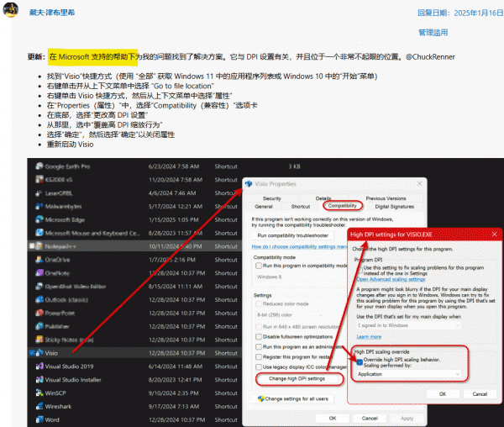The height and width of the screenshot is (427, 504).
Task: Open Advanced scaling settings link
Action: click(391, 279)
